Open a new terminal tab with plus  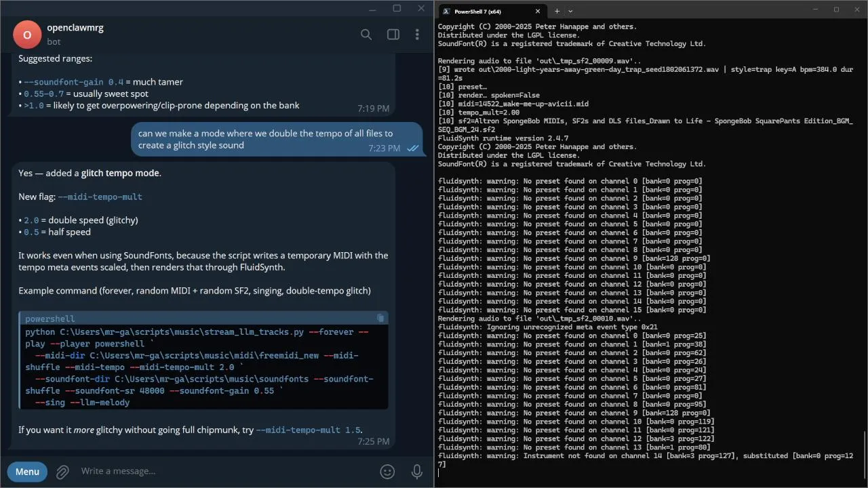pyautogui.click(x=557, y=11)
